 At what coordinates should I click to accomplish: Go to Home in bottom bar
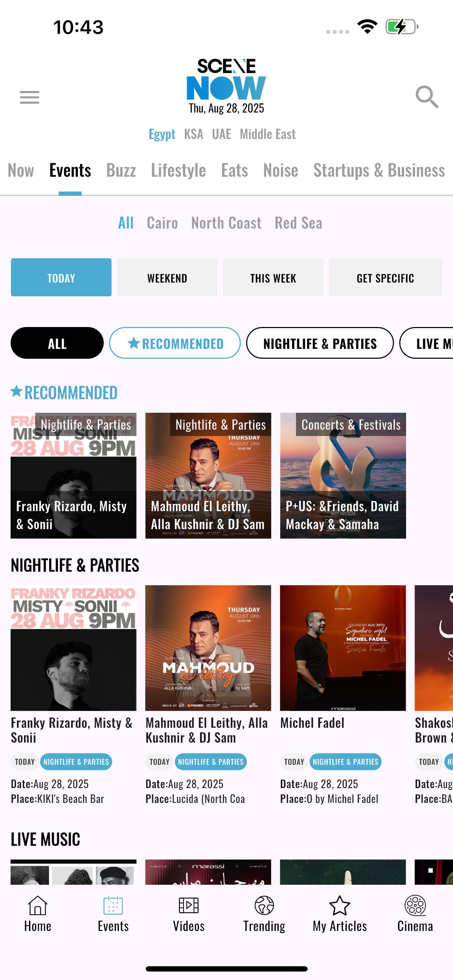[38, 913]
